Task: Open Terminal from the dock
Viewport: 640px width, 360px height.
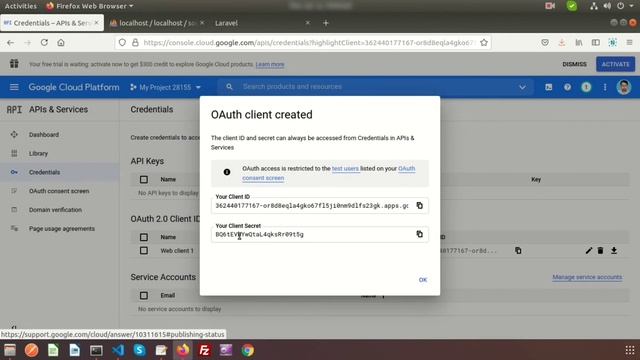Action: tap(96, 350)
